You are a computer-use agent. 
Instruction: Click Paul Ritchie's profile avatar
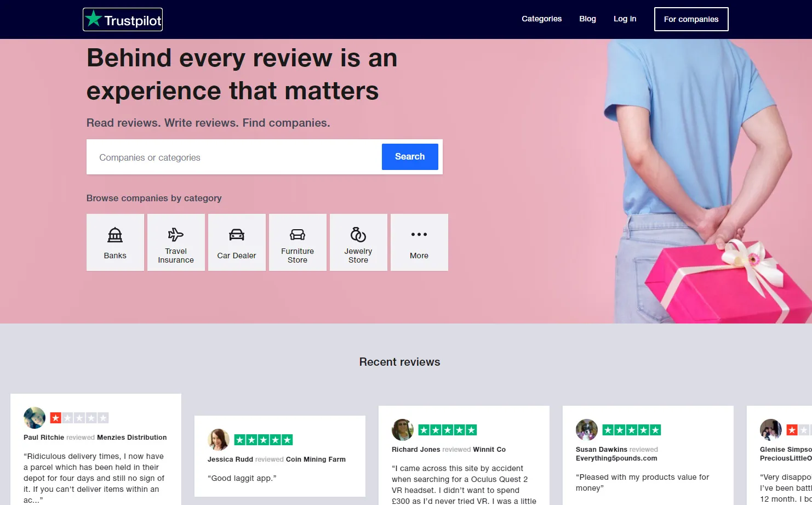pos(35,418)
